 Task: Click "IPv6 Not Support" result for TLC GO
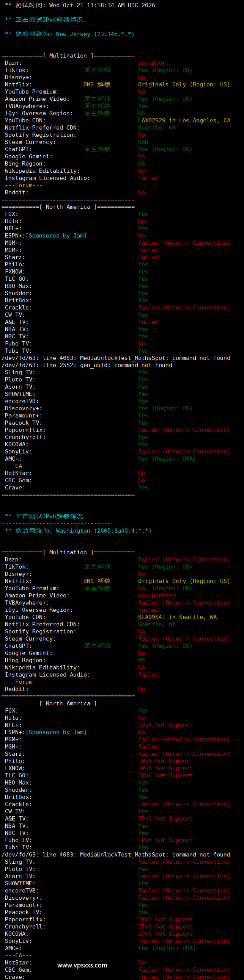pos(165,775)
